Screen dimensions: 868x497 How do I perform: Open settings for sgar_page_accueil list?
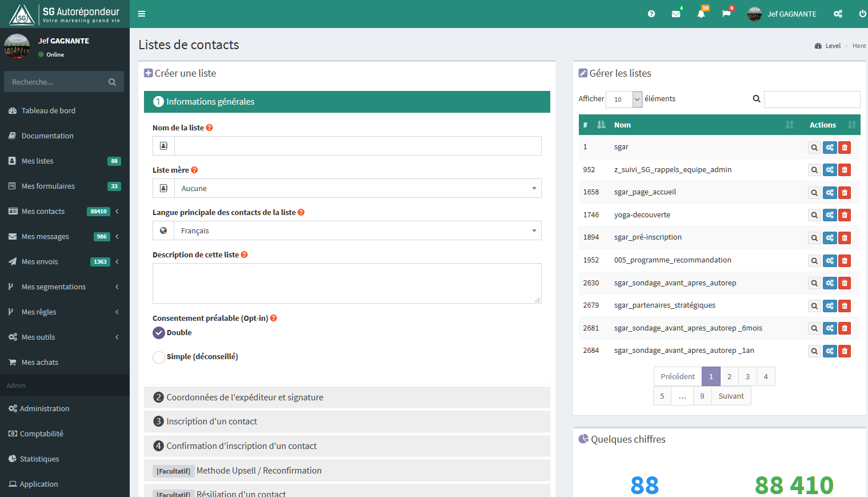[830, 193]
